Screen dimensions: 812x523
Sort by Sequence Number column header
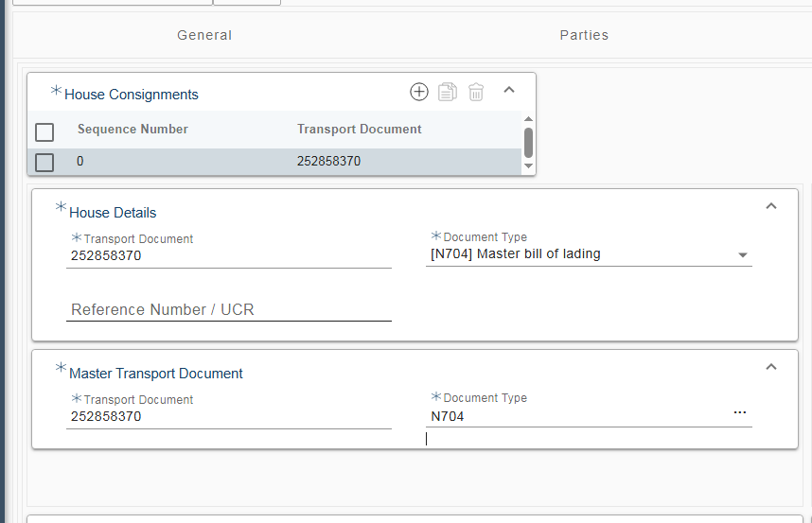132,130
